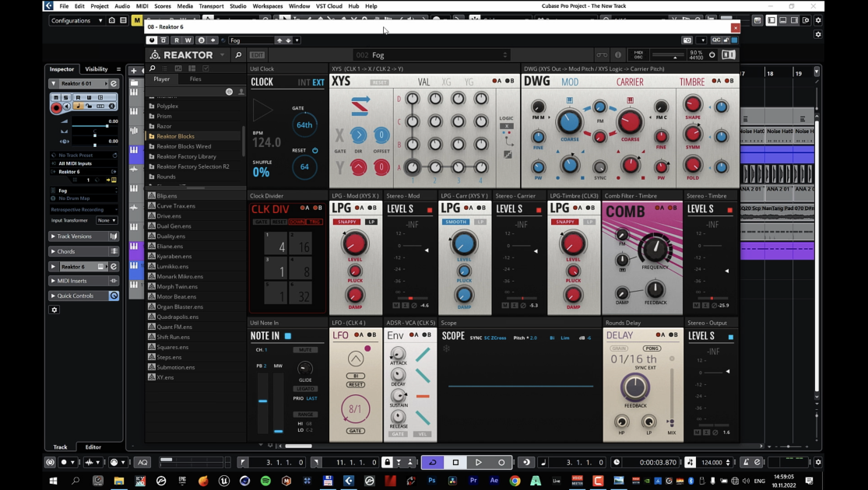This screenshot has width=868, height=490.
Task: Click the NOTE IN blue indicator toggle
Action: click(x=288, y=336)
